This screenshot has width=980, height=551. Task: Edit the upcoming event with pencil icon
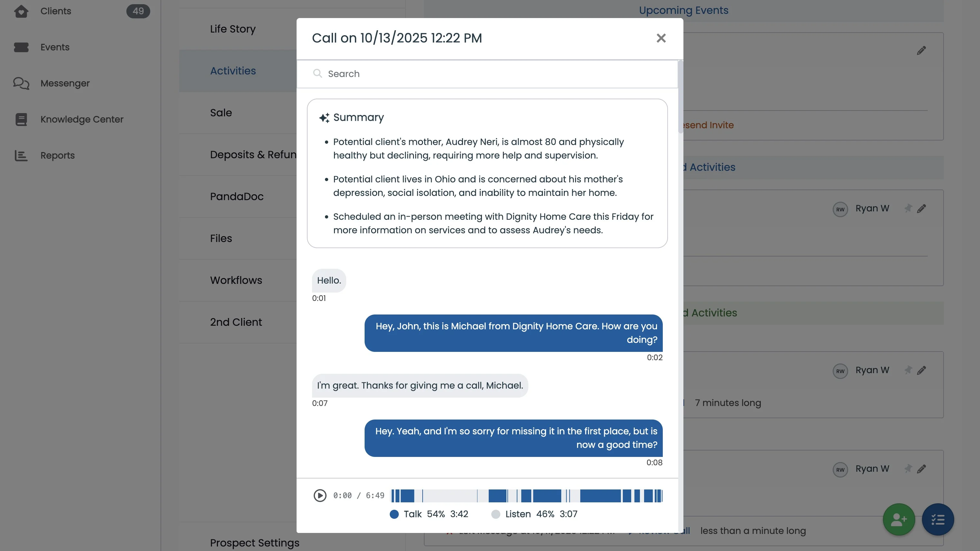tap(921, 51)
